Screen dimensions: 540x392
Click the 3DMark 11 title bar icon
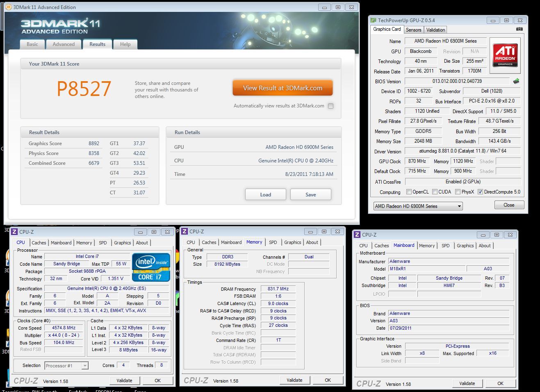(x=8, y=7)
